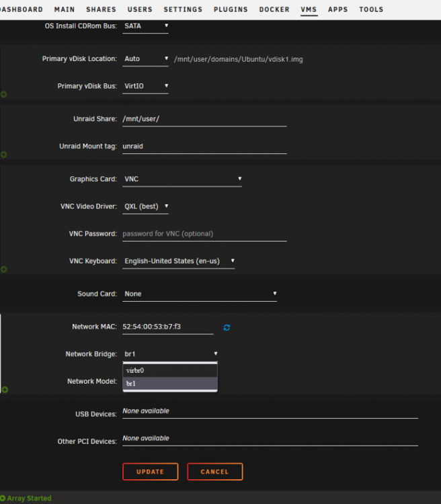Focus the VNC Password field
This screenshot has width=441, height=504.
(204, 234)
